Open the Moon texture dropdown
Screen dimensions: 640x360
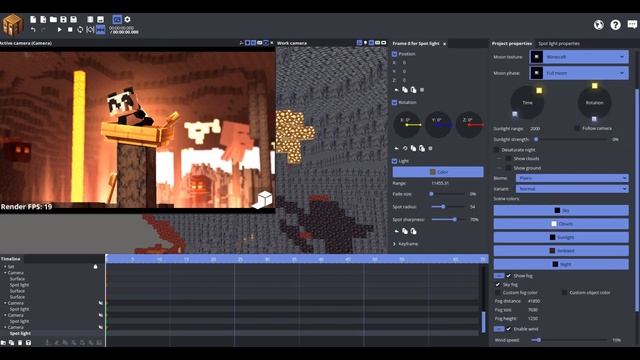(x=579, y=57)
